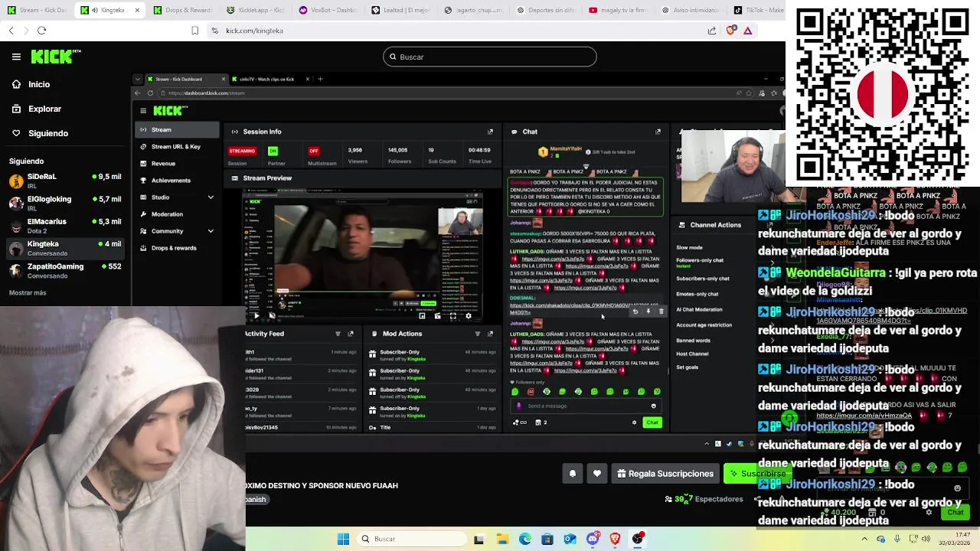The height and width of the screenshot is (551, 980).
Task: Open ElGlogloking followed channel
Action: (x=65, y=202)
